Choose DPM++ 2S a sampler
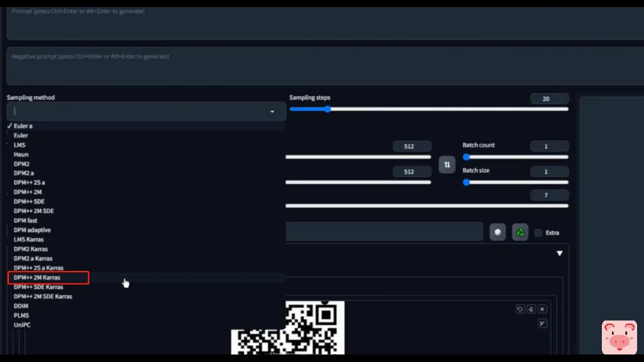The image size is (644, 362). 146,183
